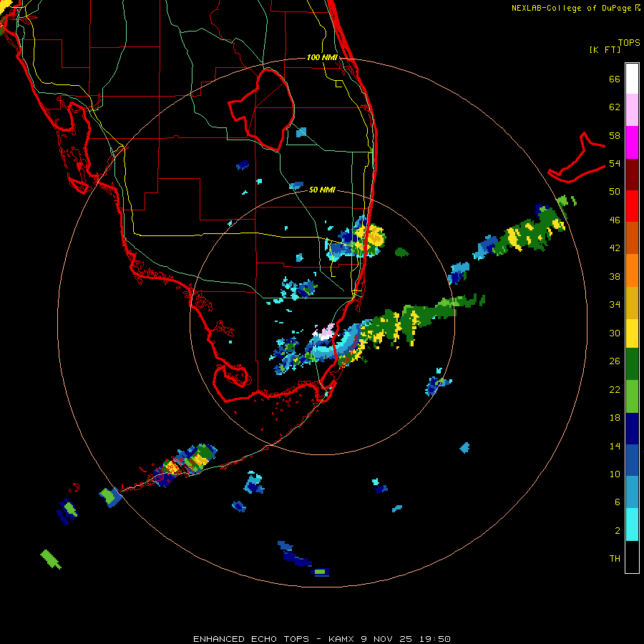The image size is (644, 644).
Task: Select the bright red legend swatch
Action: click(x=632, y=206)
